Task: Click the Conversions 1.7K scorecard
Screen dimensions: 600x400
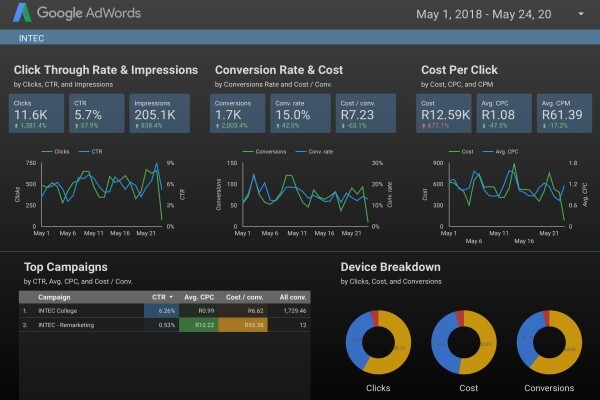Action: coord(237,113)
